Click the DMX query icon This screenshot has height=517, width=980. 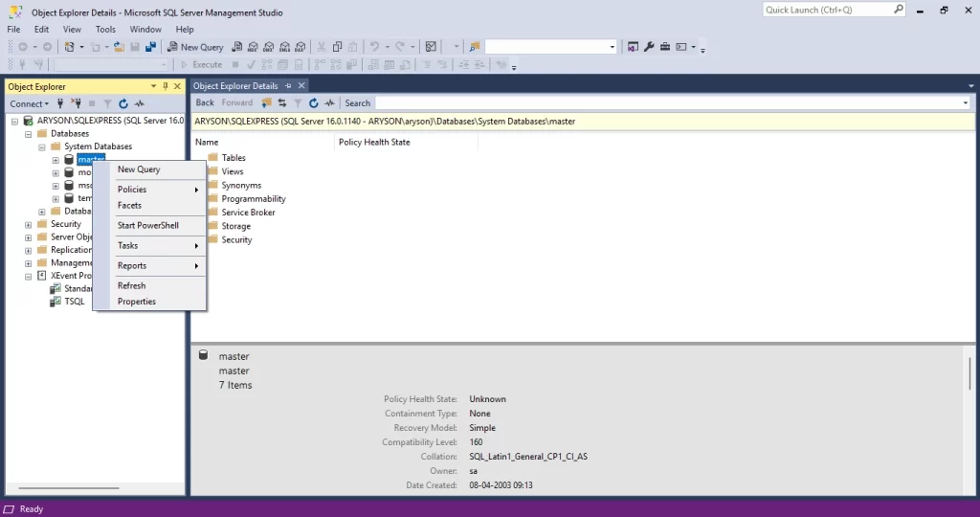click(x=269, y=47)
